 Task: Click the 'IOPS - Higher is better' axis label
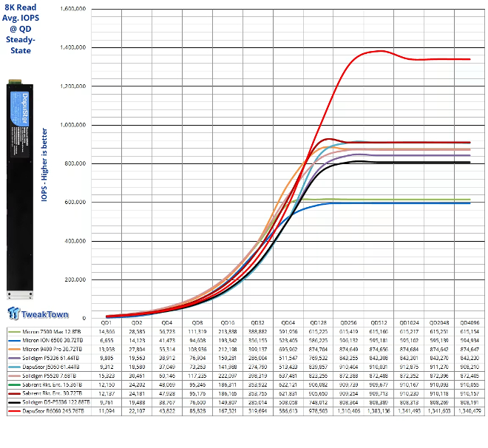pos(44,165)
